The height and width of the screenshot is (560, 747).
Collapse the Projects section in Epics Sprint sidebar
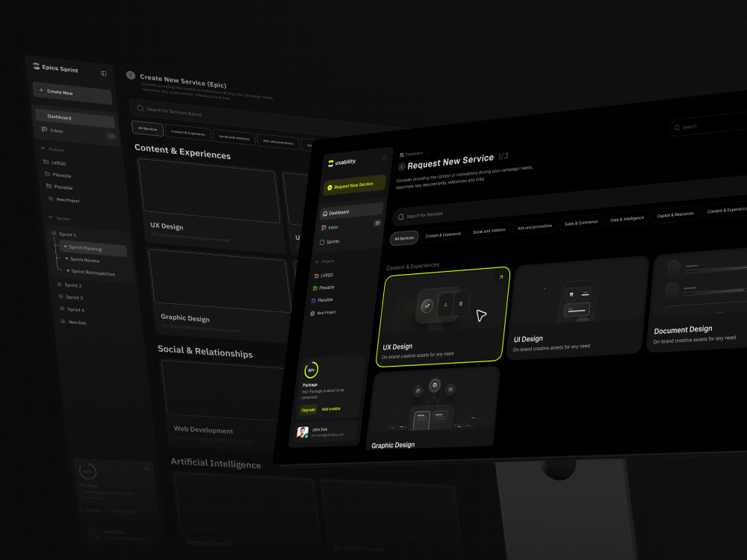(x=52, y=149)
